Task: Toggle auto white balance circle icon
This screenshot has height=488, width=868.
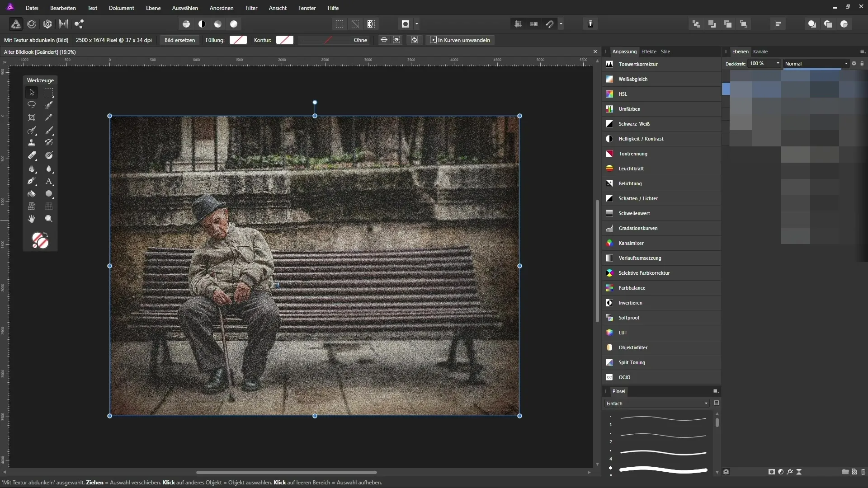Action: click(234, 24)
